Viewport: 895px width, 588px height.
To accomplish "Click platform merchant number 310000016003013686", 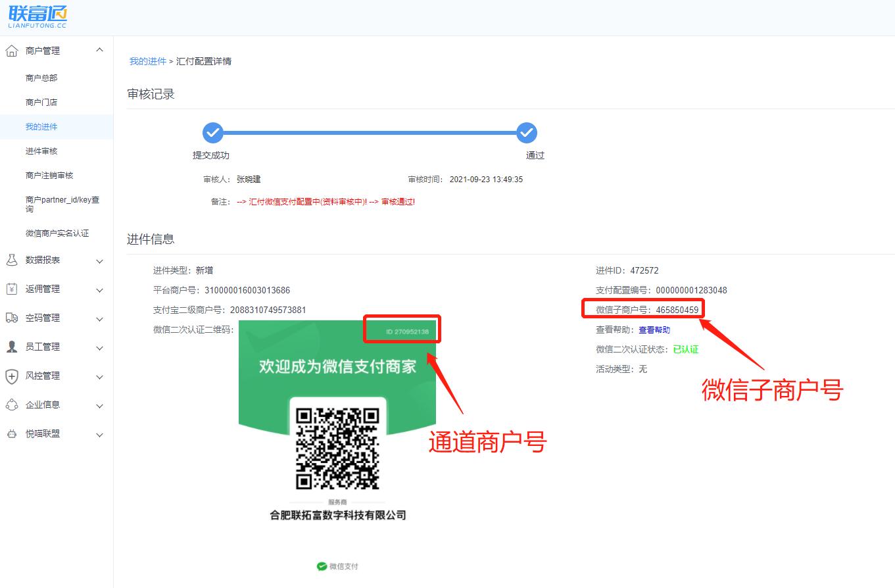I will pos(247,290).
